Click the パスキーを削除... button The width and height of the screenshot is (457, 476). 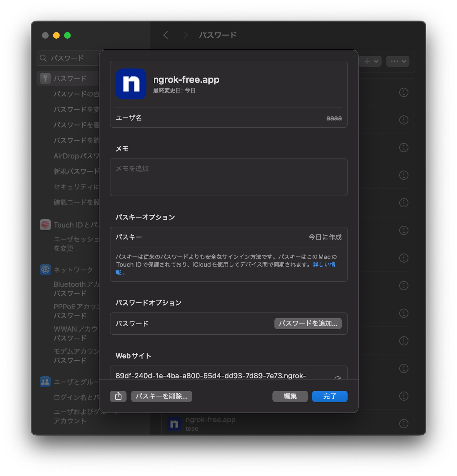(x=161, y=396)
